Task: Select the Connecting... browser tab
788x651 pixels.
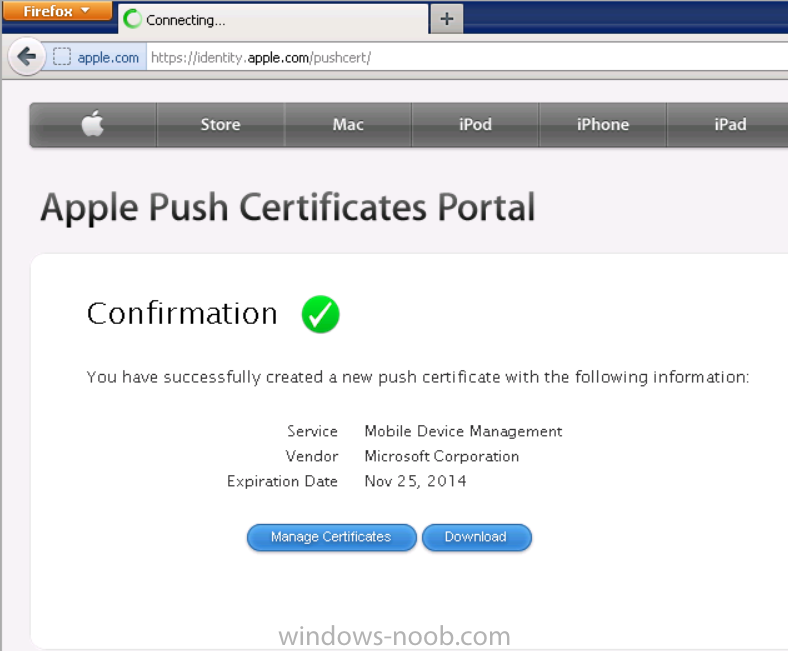Action: pyautogui.click(x=273, y=20)
